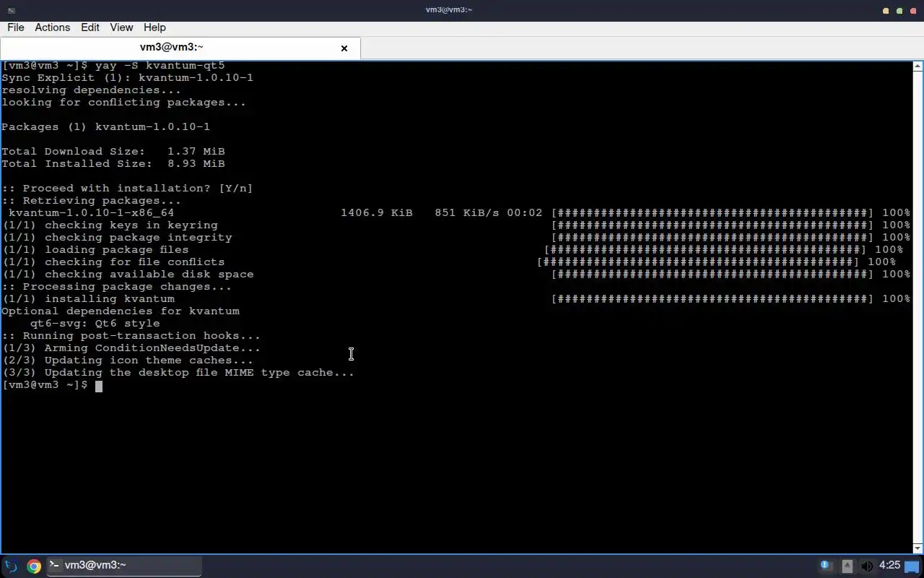This screenshot has height=578, width=924.
Task: Select the vm3@vm3:~ terminal tab
Action: pyautogui.click(x=172, y=48)
